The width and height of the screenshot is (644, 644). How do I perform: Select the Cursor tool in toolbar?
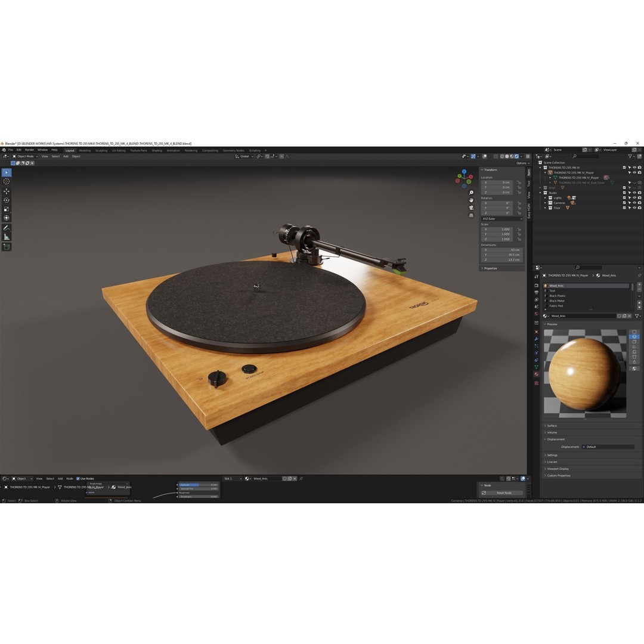pos(7,181)
